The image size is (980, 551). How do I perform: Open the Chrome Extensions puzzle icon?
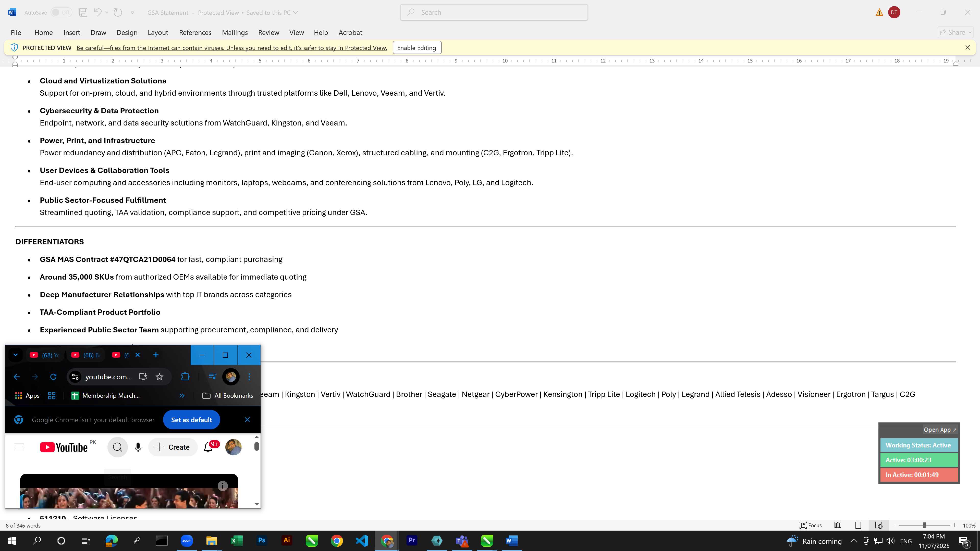click(x=185, y=377)
